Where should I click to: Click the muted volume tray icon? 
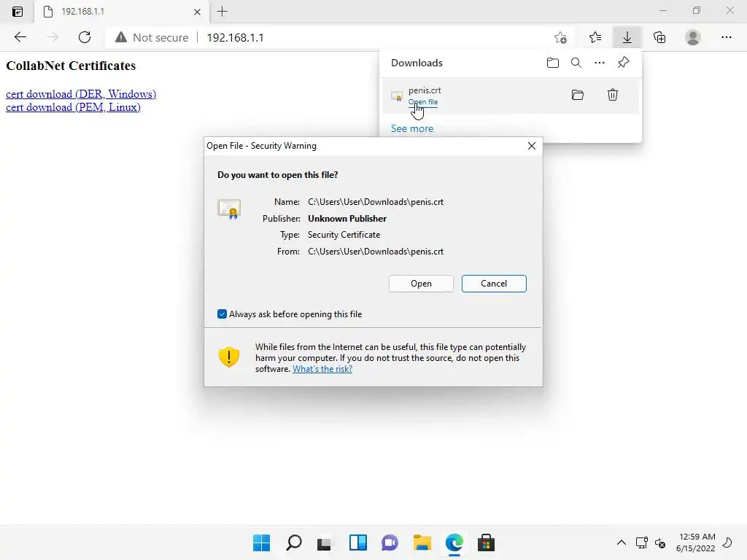[660, 542]
